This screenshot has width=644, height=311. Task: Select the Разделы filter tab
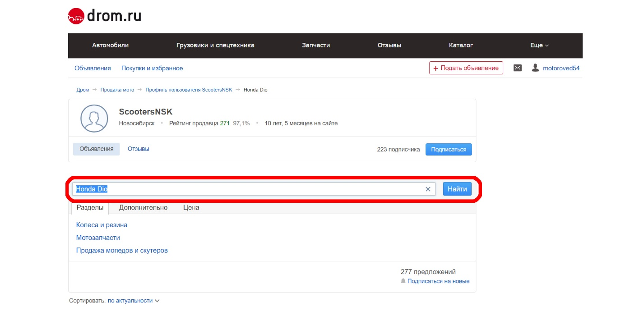(90, 207)
